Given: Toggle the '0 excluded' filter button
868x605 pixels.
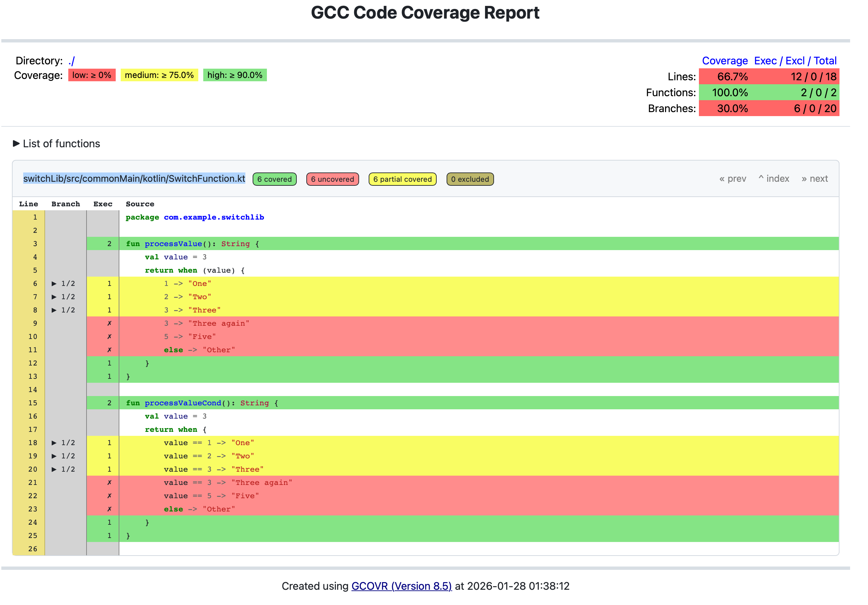Looking at the screenshot, I should (x=470, y=179).
